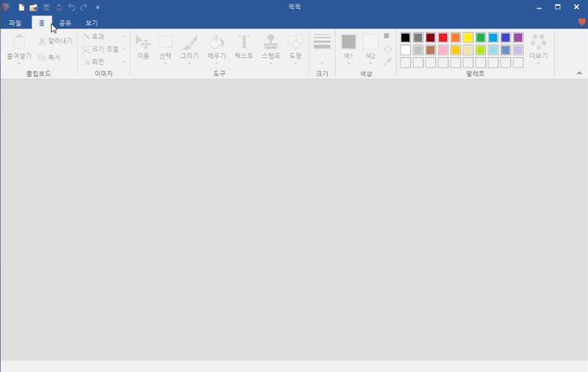Screen dimensions: 588x372
Task: Click the heart icon at top right
Action: click(582, 22)
